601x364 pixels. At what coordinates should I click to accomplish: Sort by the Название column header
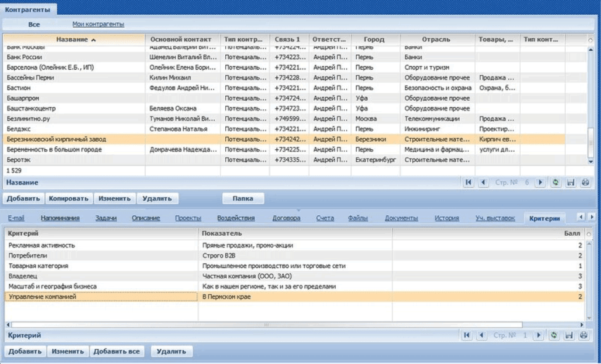click(x=76, y=39)
